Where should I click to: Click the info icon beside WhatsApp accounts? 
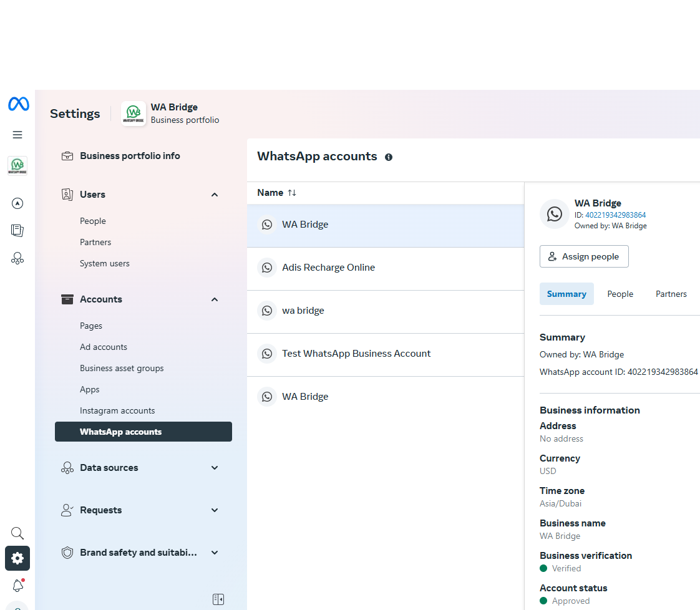click(x=389, y=157)
